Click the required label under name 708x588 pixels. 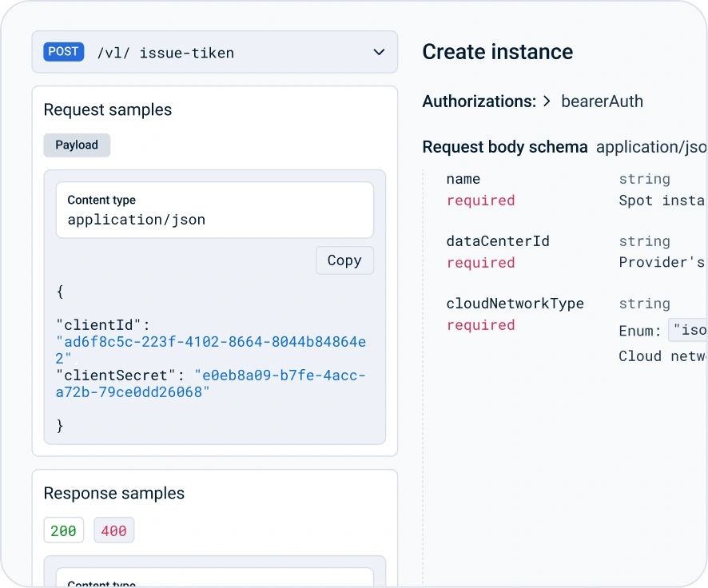point(480,201)
